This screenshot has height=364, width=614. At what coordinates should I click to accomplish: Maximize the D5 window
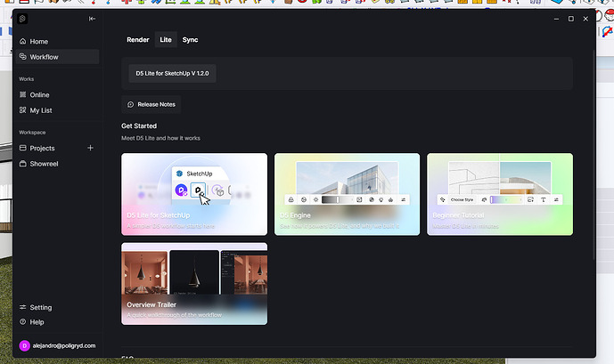coord(571,19)
